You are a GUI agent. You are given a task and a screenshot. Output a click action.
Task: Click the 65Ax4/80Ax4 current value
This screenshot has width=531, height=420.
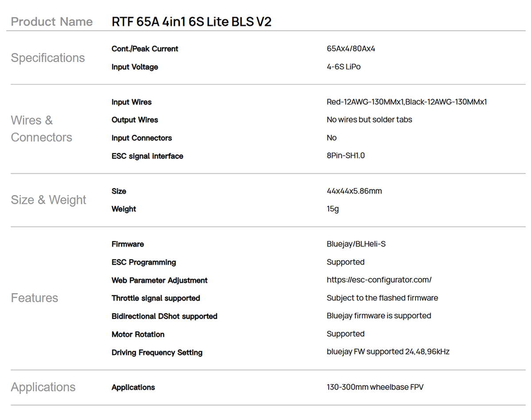pos(350,49)
